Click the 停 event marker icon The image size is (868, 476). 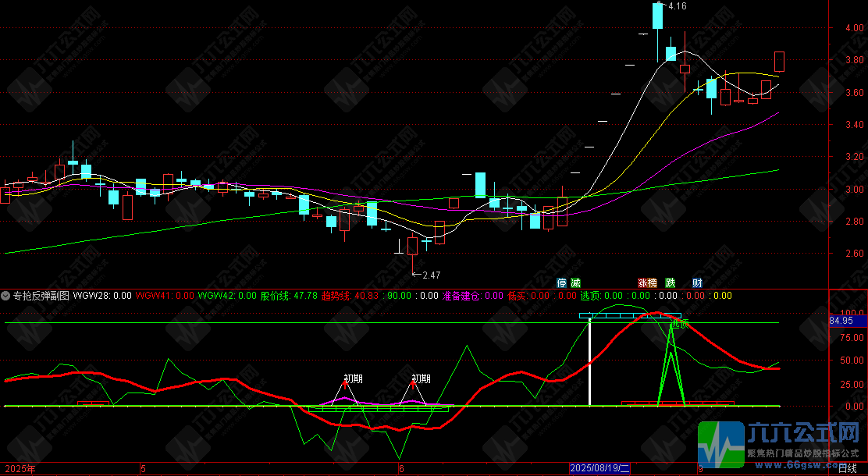tap(562, 282)
